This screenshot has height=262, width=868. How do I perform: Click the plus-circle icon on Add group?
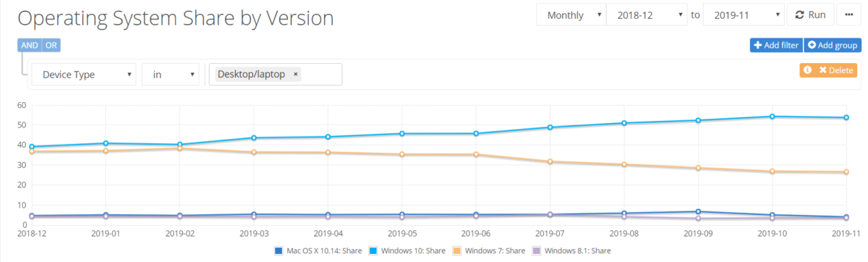point(812,46)
